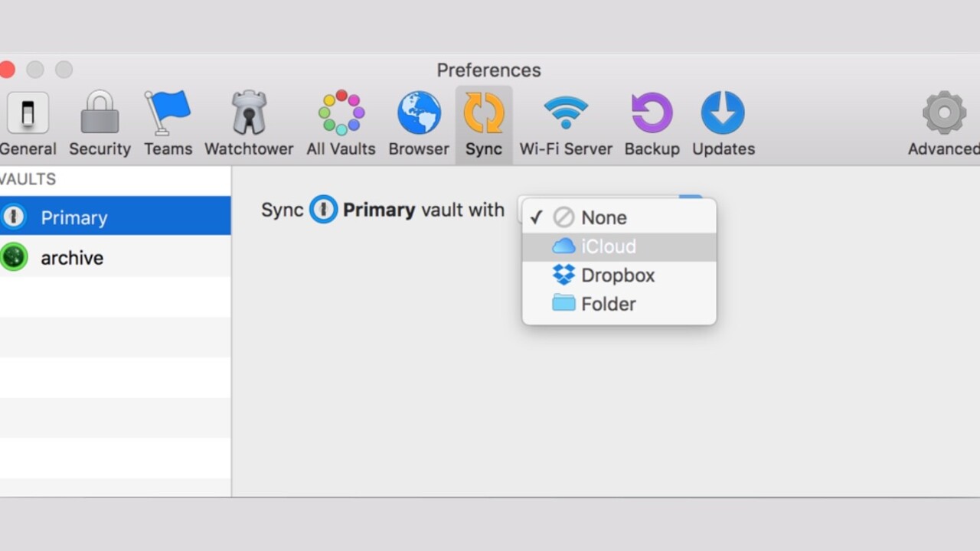Click the sync popup's blue arrow button
The image size is (980, 551).
pyautogui.click(x=691, y=198)
